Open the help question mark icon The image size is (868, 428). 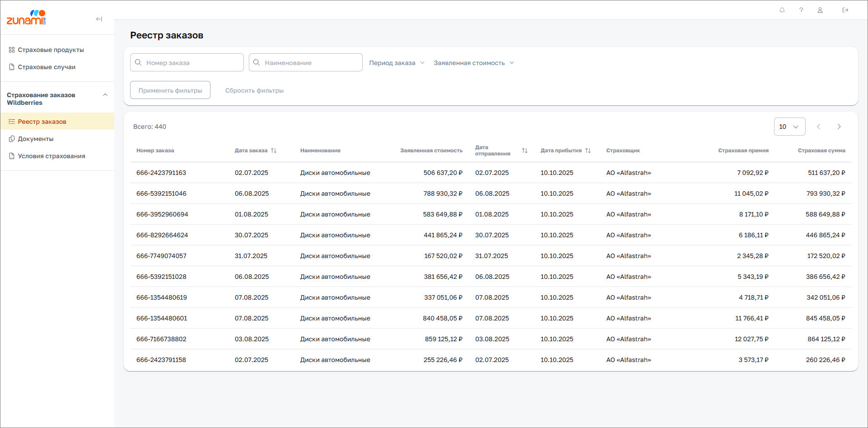point(801,10)
